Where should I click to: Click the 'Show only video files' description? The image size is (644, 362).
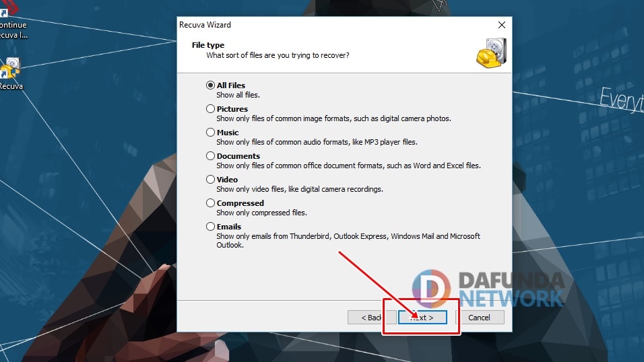(299, 189)
